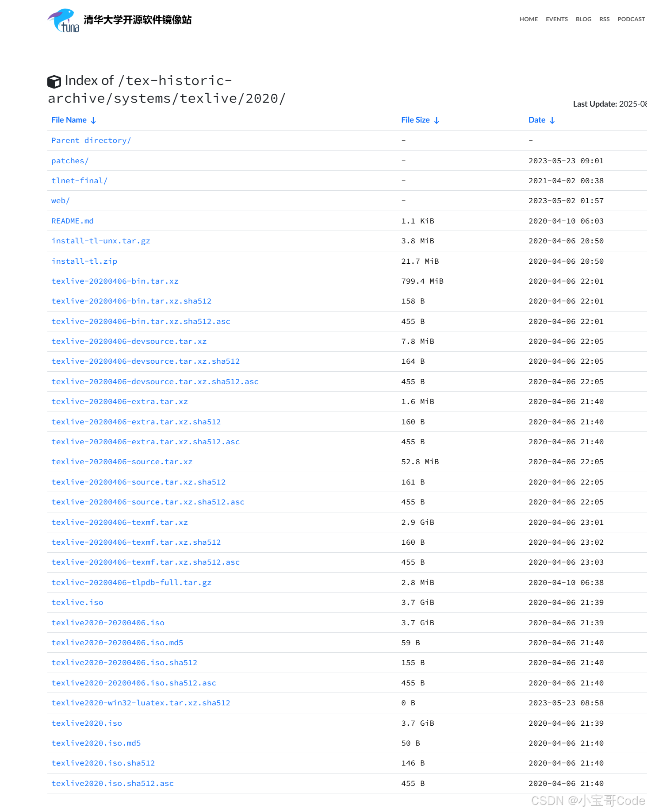Download texlive-20200406-tlpdb-full.tar.gz
647x812 pixels.
131,582
